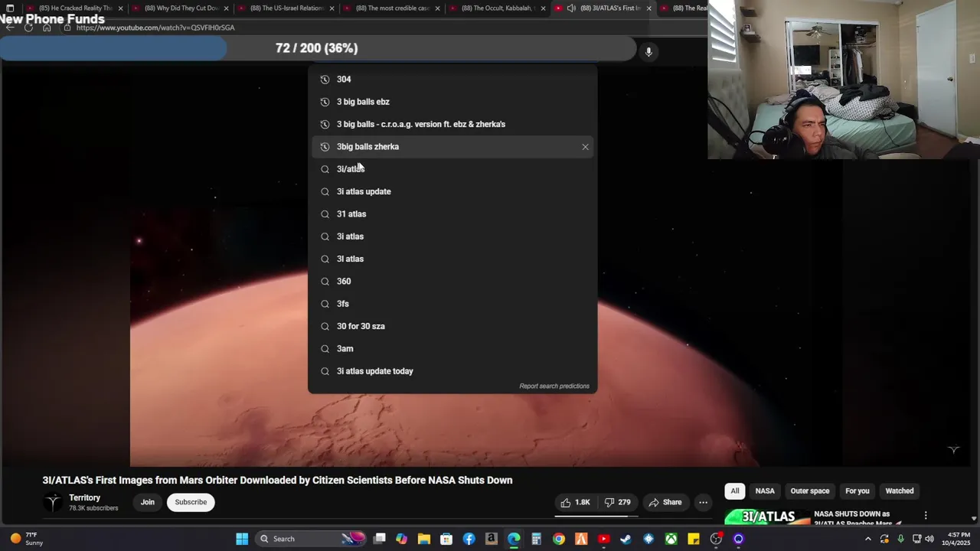Click the magnifier icon beside '3i atlas update'
This screenshot has height=551, width=980.
(x=325, y=192)
